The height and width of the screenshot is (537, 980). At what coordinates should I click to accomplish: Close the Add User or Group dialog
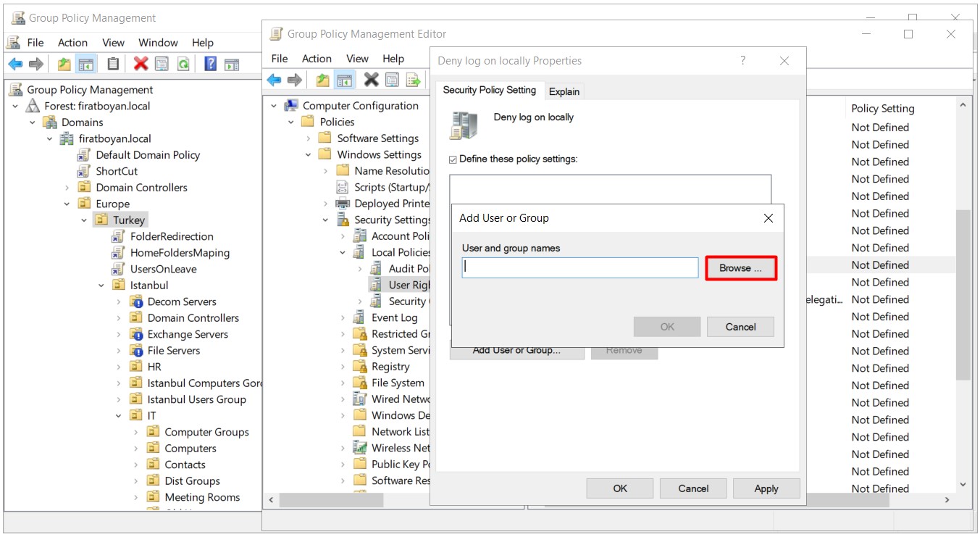pyautogui.click(x=768, y=218)
